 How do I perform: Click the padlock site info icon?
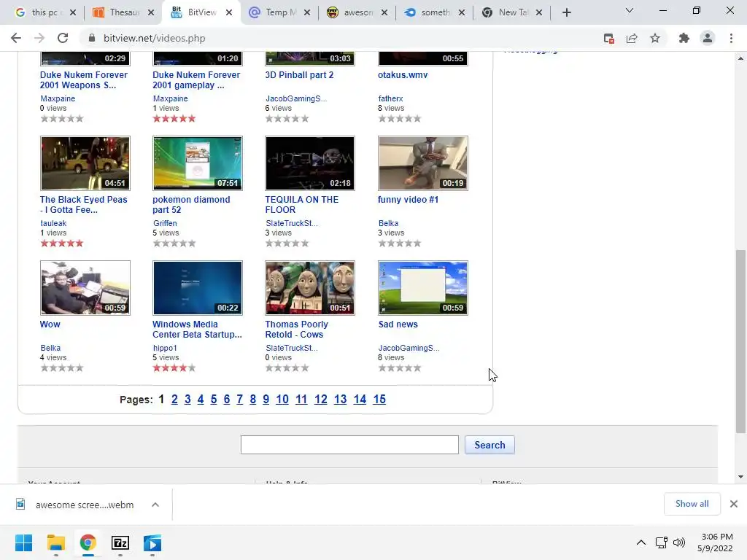pyautogui.click(x=92, y=38)
